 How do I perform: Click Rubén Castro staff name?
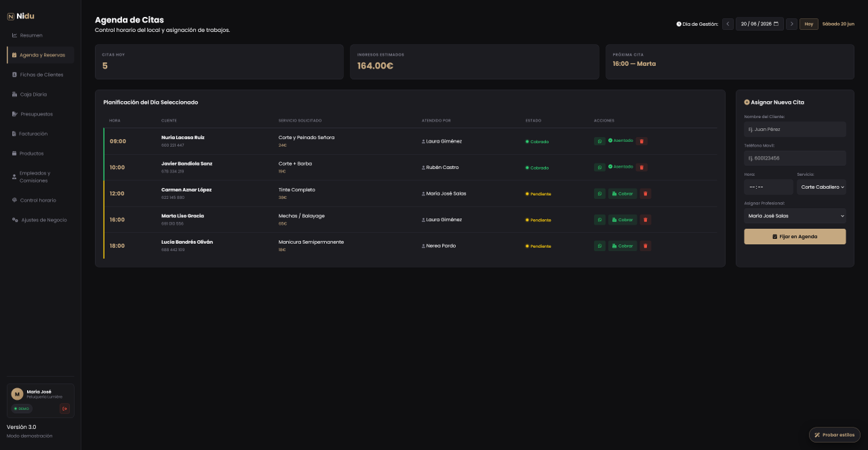pos(440,168)
